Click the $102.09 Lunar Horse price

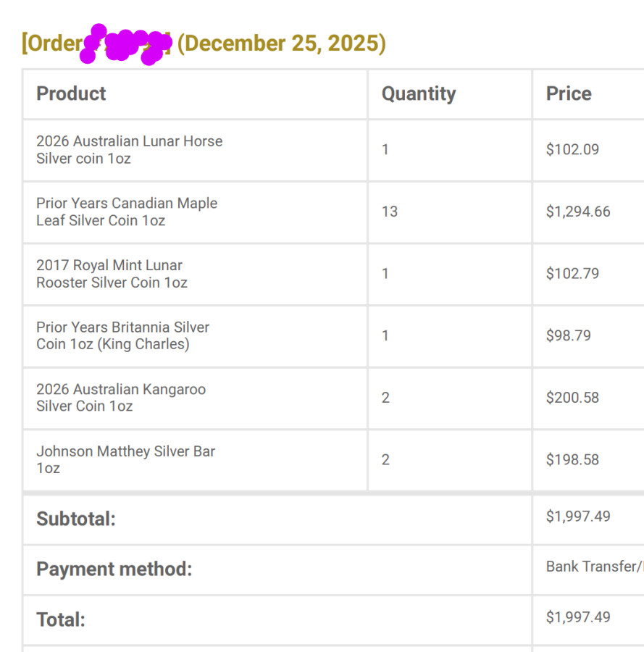[x=572, y=150]
